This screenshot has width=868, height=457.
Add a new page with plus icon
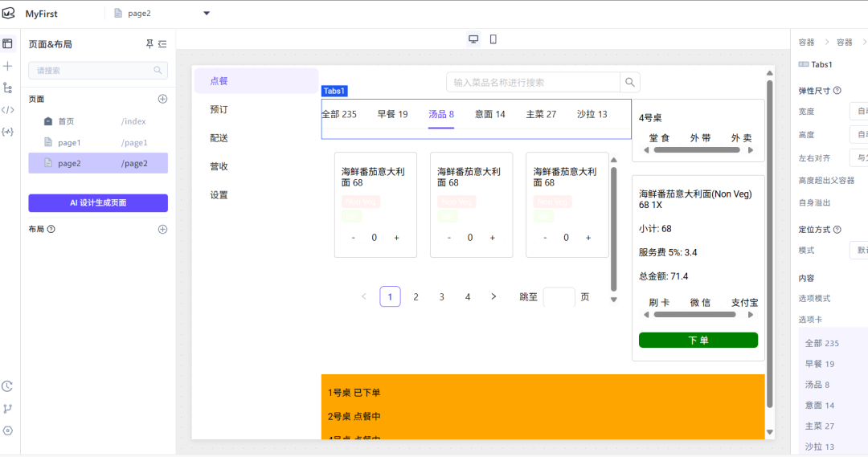click(162, 99)
